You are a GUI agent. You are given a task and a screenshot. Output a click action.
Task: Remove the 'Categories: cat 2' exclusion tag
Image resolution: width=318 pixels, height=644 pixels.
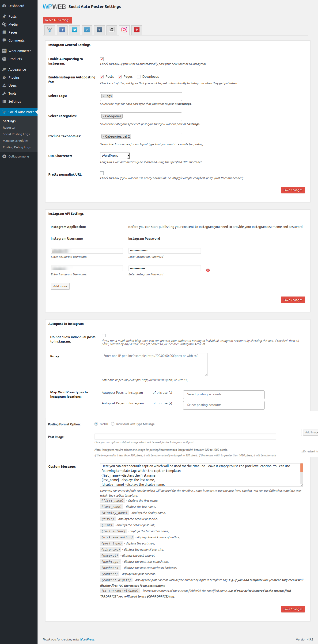(104, 136)
